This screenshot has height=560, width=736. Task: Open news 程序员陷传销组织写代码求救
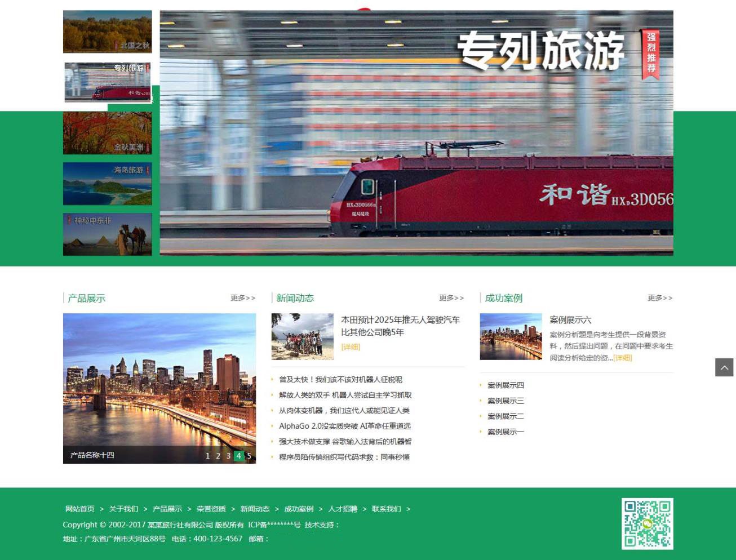(344, 457)
